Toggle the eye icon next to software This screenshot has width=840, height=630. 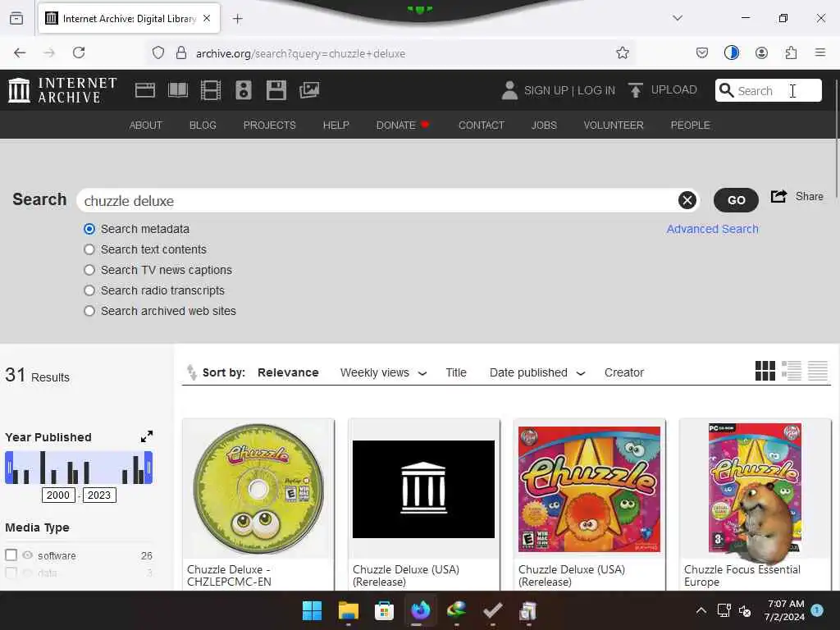click(x=28, y=555)
